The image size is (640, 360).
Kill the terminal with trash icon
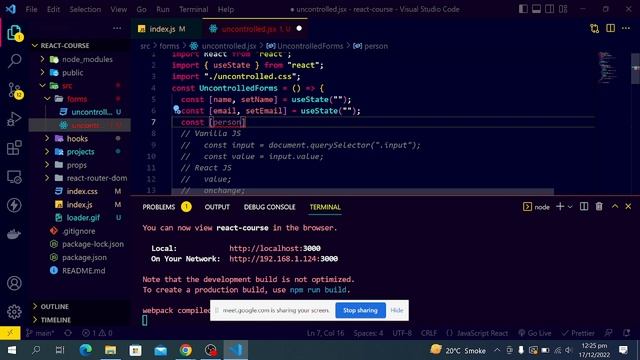(x=599, y=207)
